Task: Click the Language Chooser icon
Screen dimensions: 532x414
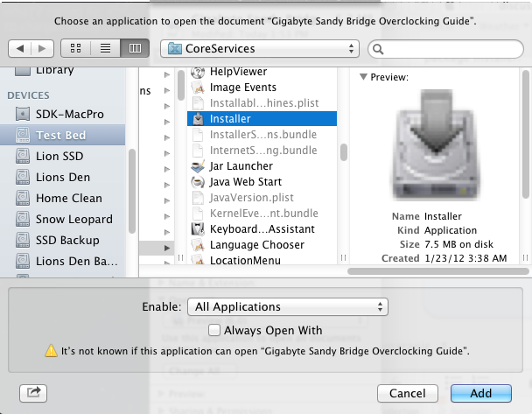Action: click(198, 245)
